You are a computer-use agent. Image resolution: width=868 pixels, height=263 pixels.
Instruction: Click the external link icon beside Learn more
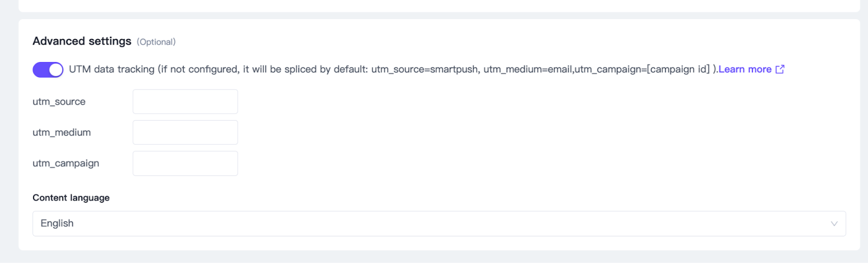click(780, 69)
